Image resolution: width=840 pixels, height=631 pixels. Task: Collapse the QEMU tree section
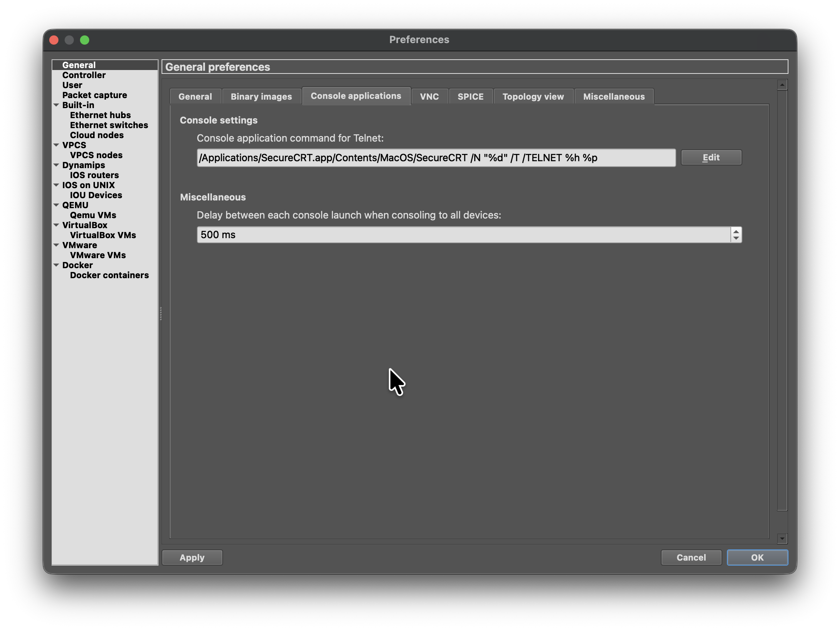tap(56, 205)
